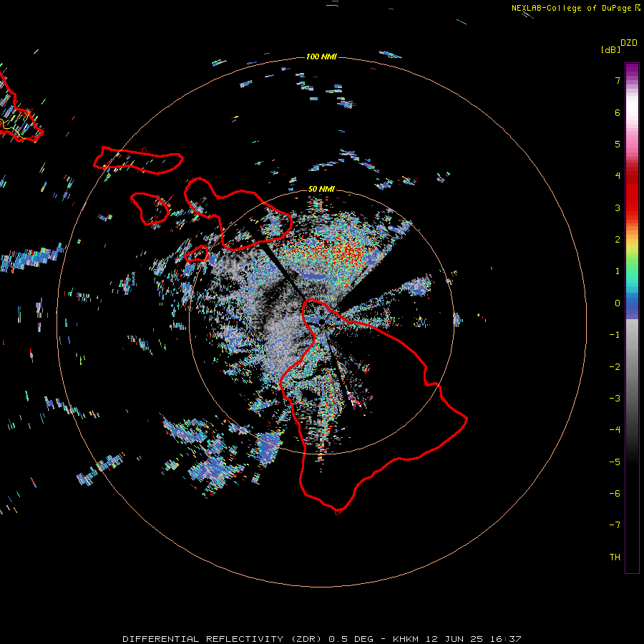This screenshot has width=644, height=644.
Task: Click the DZD legend title
Action: tap(629, 43)
